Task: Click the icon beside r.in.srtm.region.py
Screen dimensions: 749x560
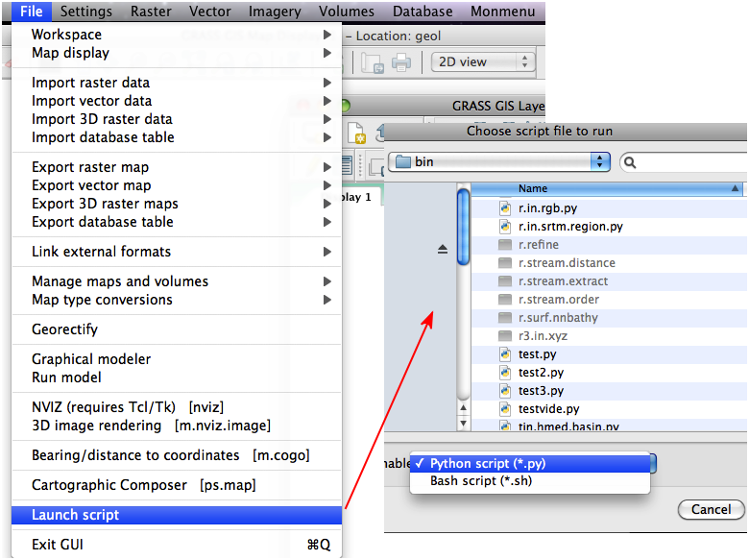Action: [505, 227]
